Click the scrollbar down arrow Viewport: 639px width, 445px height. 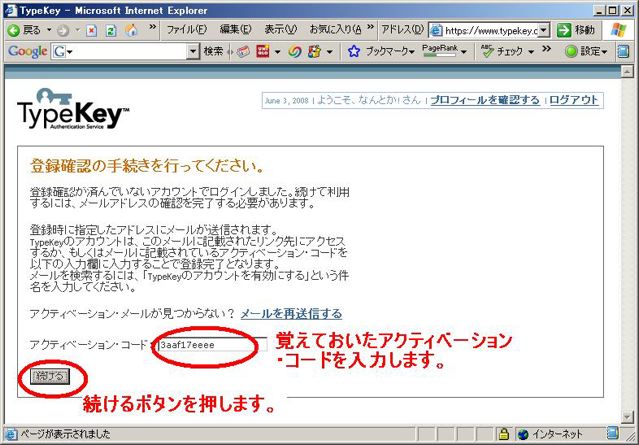click(627, 416)
